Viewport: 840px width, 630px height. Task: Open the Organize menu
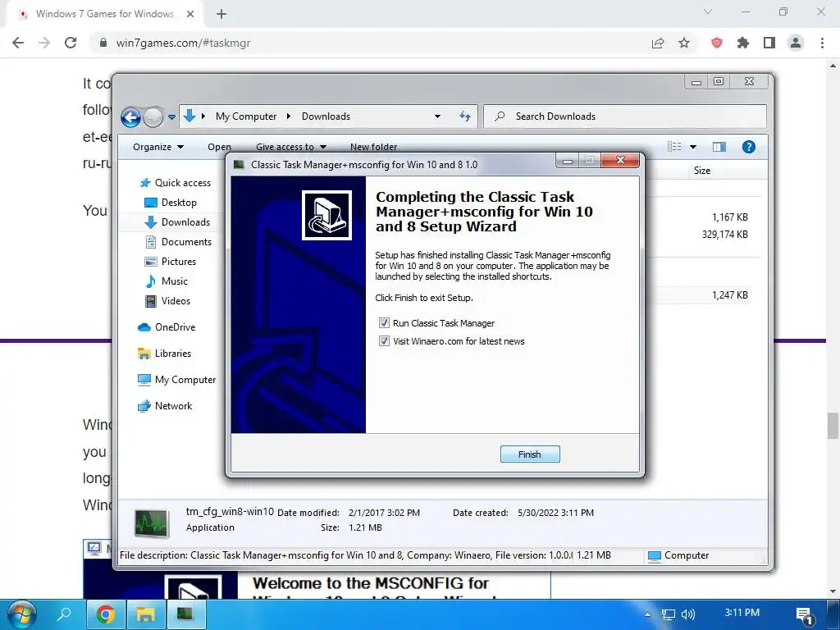tap(158, 147)
